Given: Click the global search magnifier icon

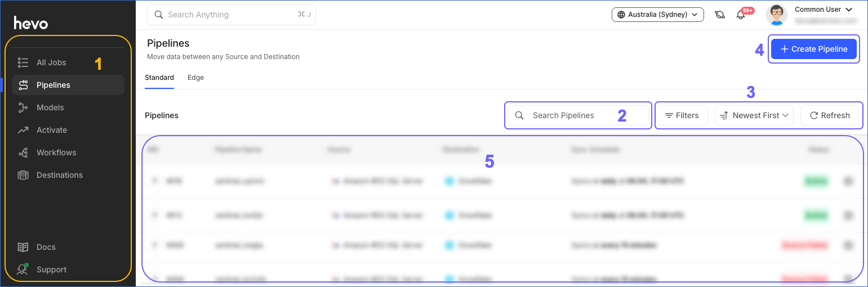Looking at the screenshot, I should pos(159,15).
